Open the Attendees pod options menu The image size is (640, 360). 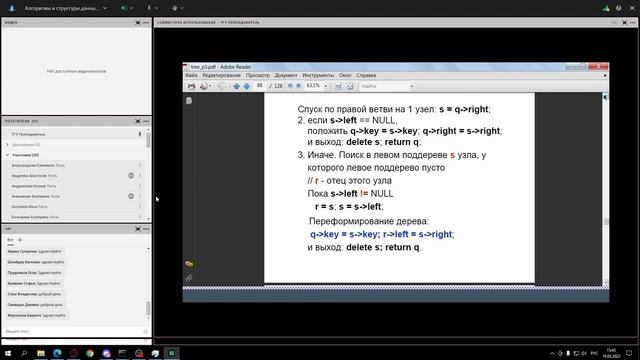point(146,121)
